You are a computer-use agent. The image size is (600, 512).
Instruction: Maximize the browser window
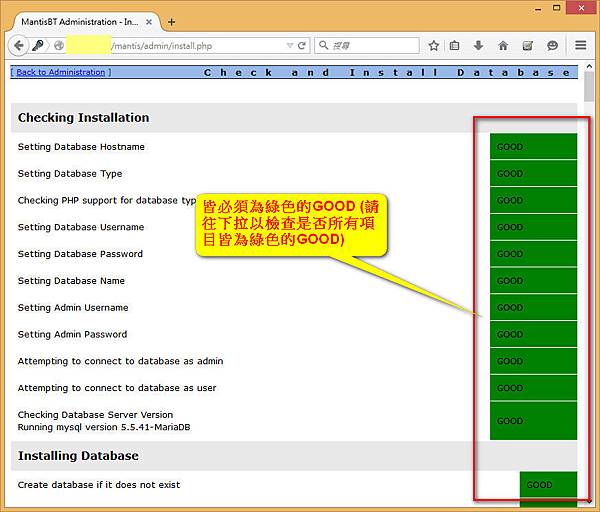[557, 8]
